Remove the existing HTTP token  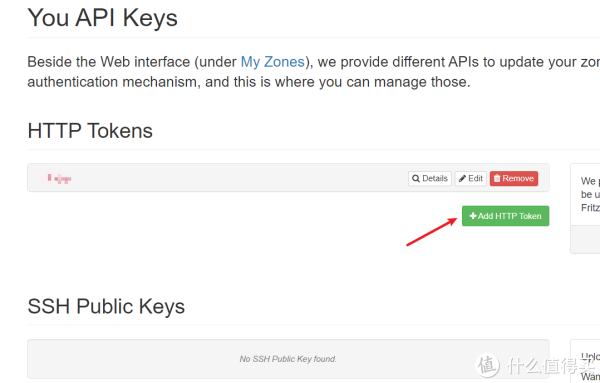(x=514, y=179)
